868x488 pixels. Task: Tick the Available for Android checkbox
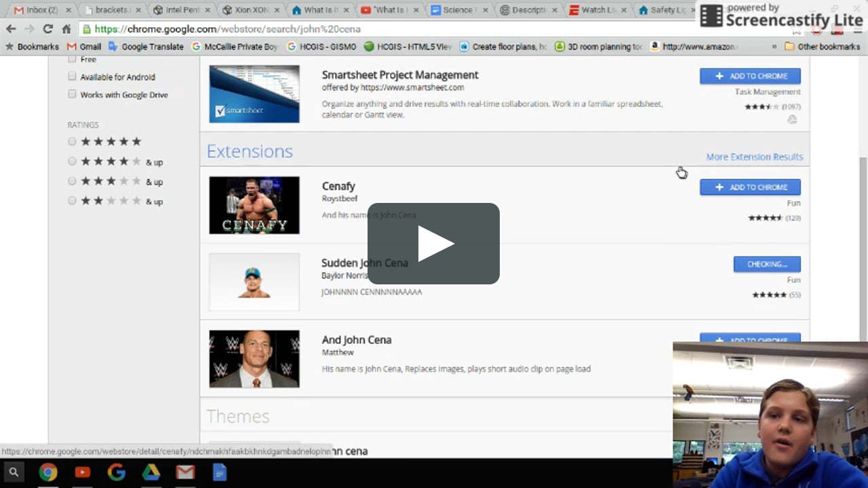pyautogui.click(x=72, y=77)
